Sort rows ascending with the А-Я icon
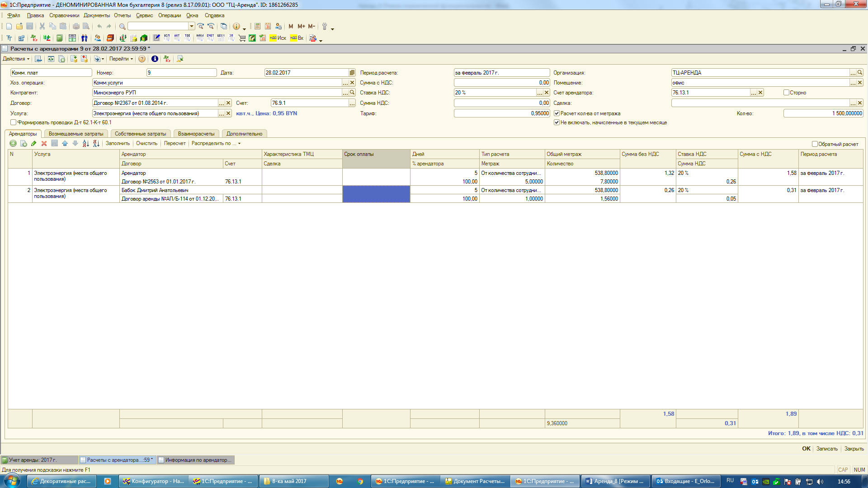This screenshot has width=868, height=488. 85,144
